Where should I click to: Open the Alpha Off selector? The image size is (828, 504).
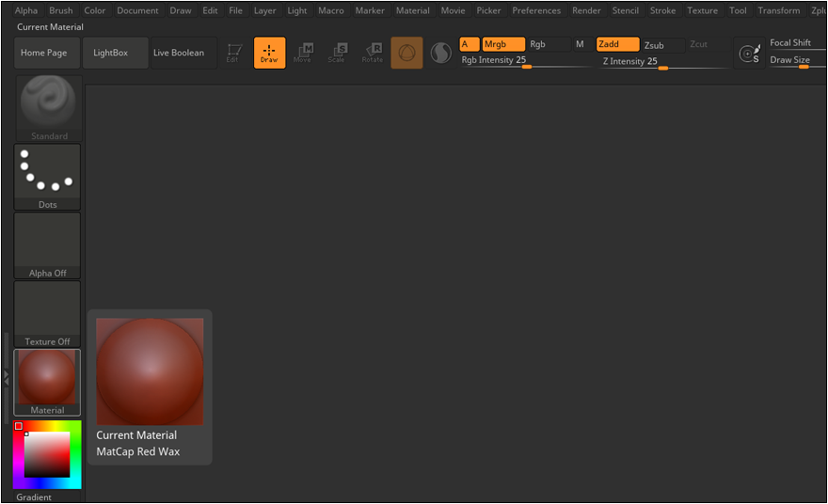47,244
